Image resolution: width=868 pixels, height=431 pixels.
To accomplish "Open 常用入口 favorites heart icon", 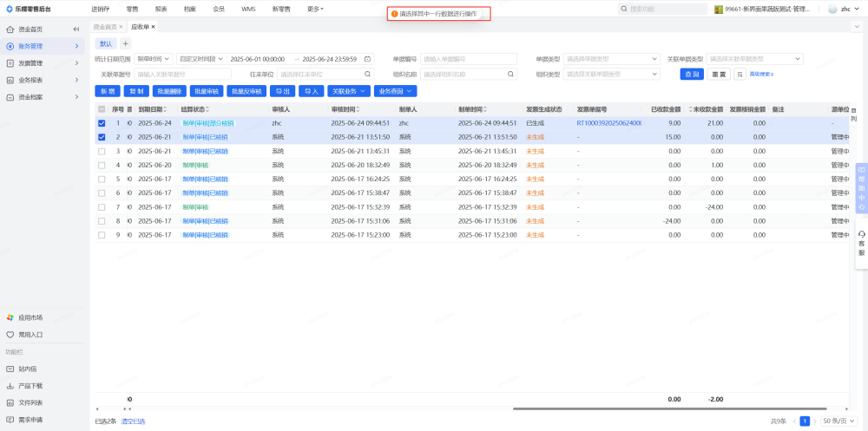I will pos(10,334).
